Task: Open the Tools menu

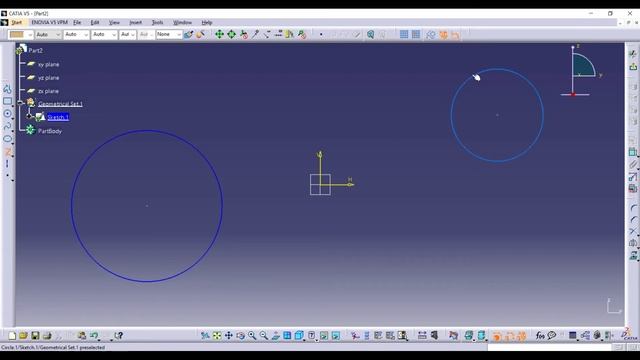Action: (158, 23)
